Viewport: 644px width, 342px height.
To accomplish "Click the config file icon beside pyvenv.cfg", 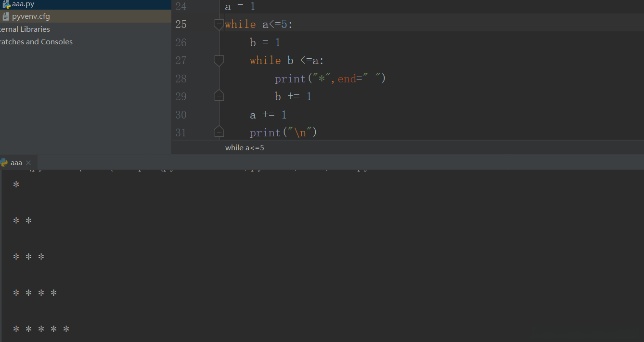I will (6, 16).
